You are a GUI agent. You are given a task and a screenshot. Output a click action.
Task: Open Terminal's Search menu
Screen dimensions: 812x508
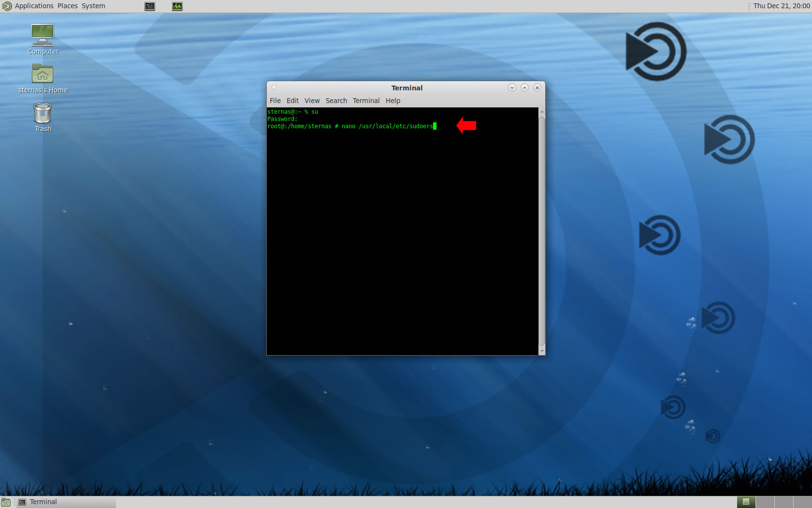point(336,101)
